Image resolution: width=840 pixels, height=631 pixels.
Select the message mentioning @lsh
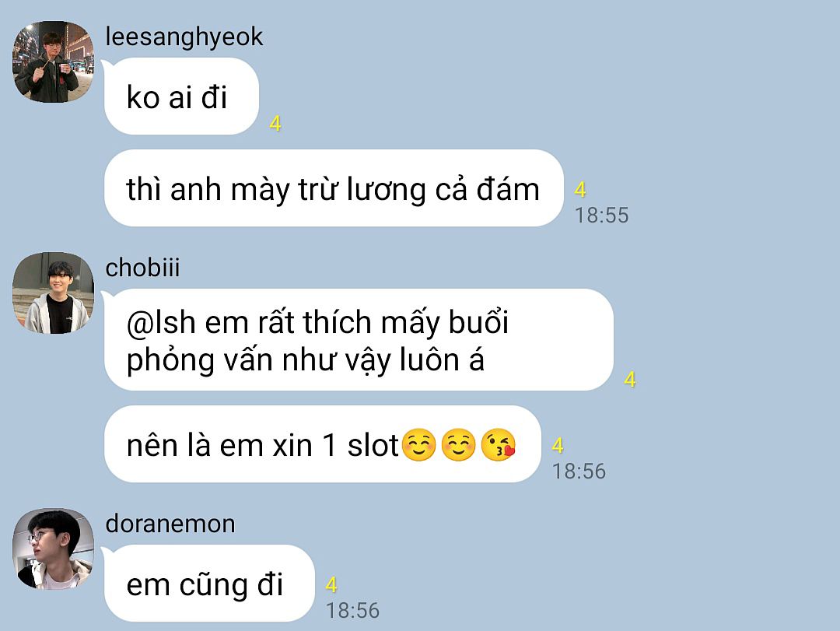(359, 340)
